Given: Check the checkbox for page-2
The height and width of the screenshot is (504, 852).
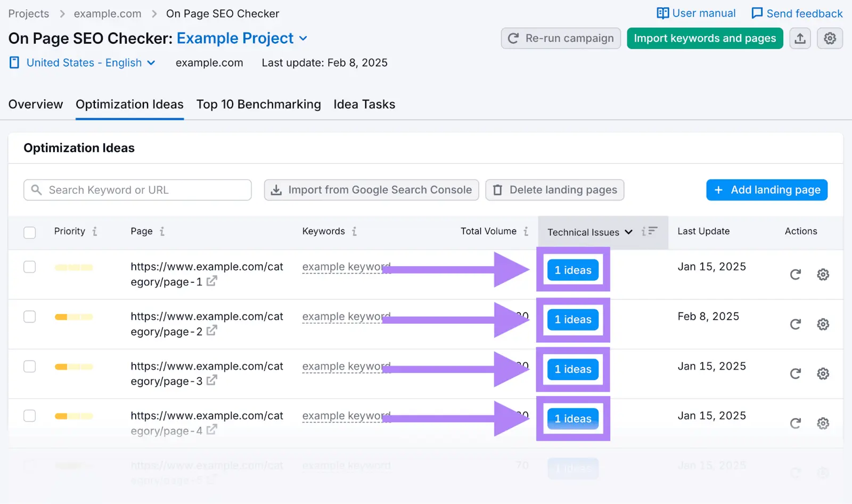Looking at the screenshot, I should (x=29, y=316).
